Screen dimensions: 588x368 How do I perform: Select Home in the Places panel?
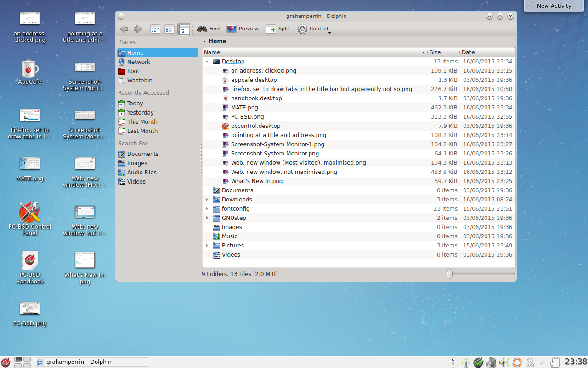(158, 53)
